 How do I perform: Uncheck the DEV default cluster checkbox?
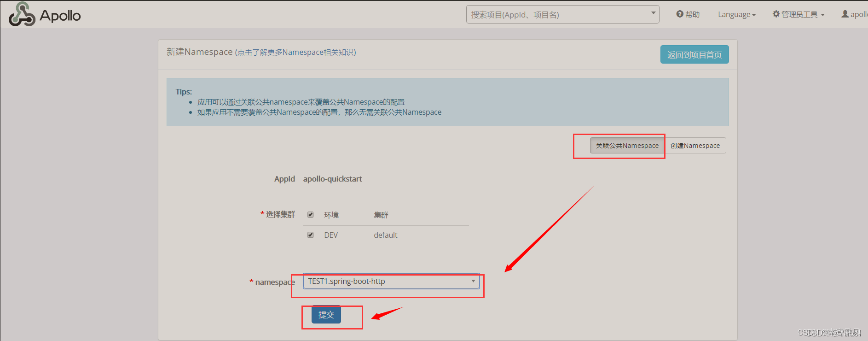[x=311, y=235]
